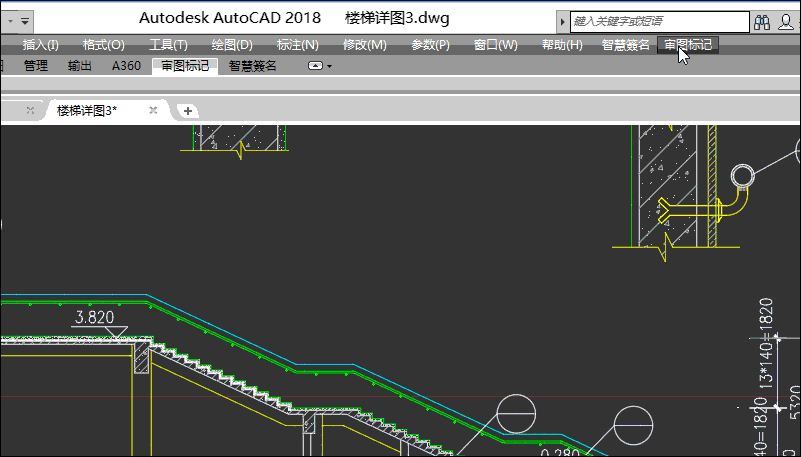Click the binoculars search icon

[x=763, y=21]
